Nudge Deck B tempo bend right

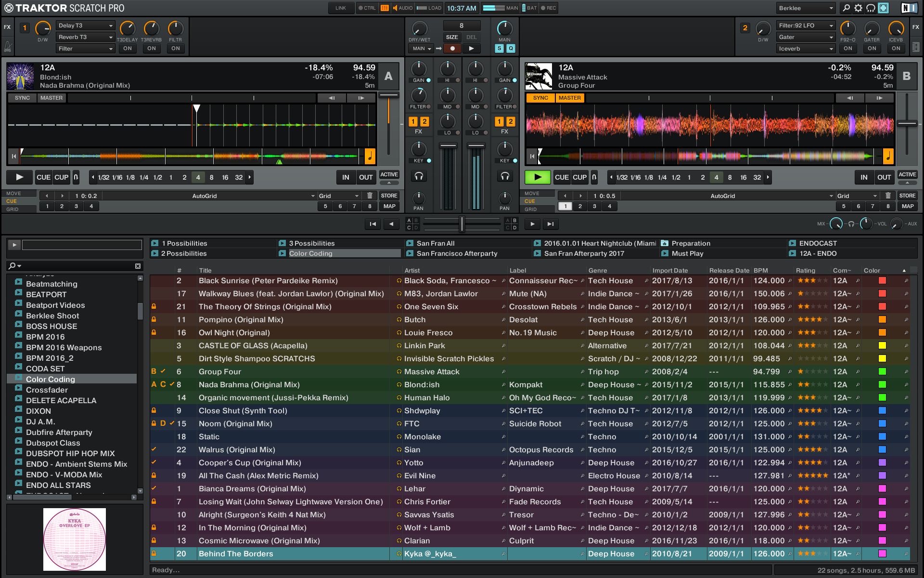point(879,98)
